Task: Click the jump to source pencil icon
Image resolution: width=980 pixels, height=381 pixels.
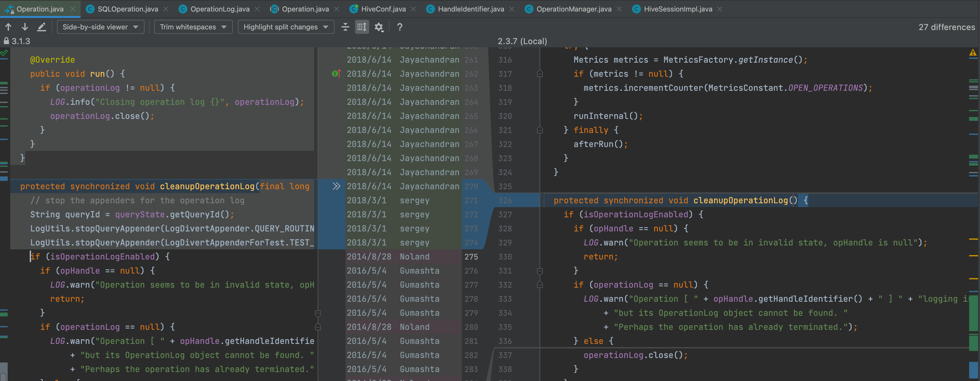Action: (42, 27)
